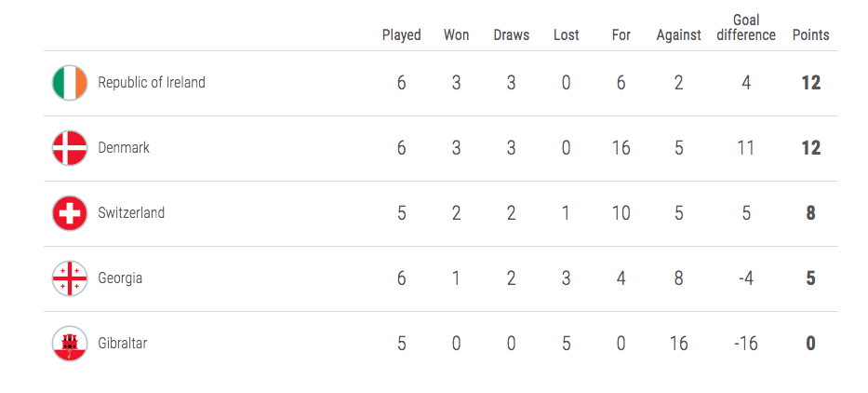Open the Republic of Ireland team link
The image size is (868, 393).
tap(152, 83)
